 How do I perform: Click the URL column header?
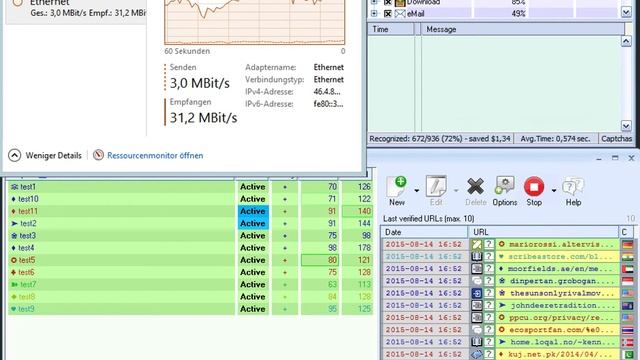tap(543, 232)
